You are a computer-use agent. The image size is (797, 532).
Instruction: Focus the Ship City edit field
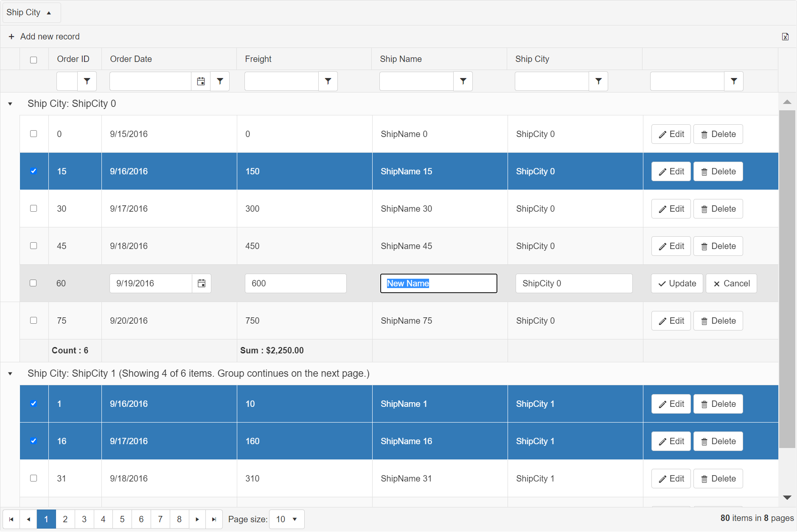(574, 283)
